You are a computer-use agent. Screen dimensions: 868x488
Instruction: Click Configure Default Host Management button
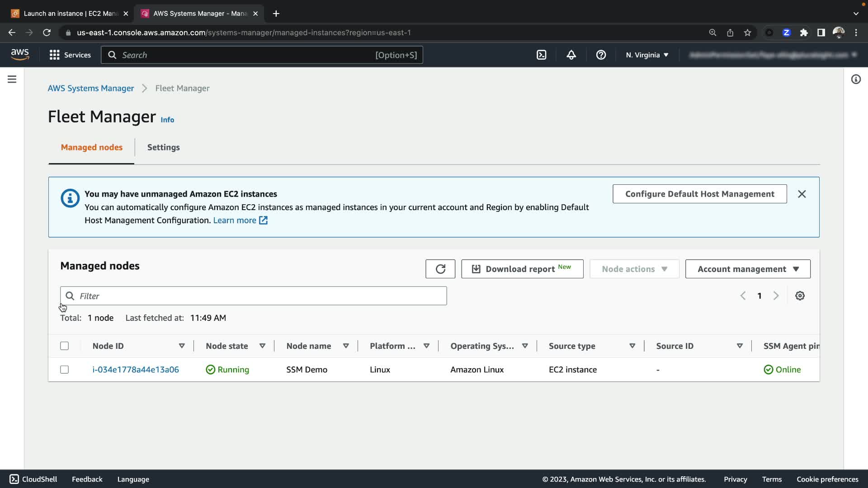click(x=699, y=194)
